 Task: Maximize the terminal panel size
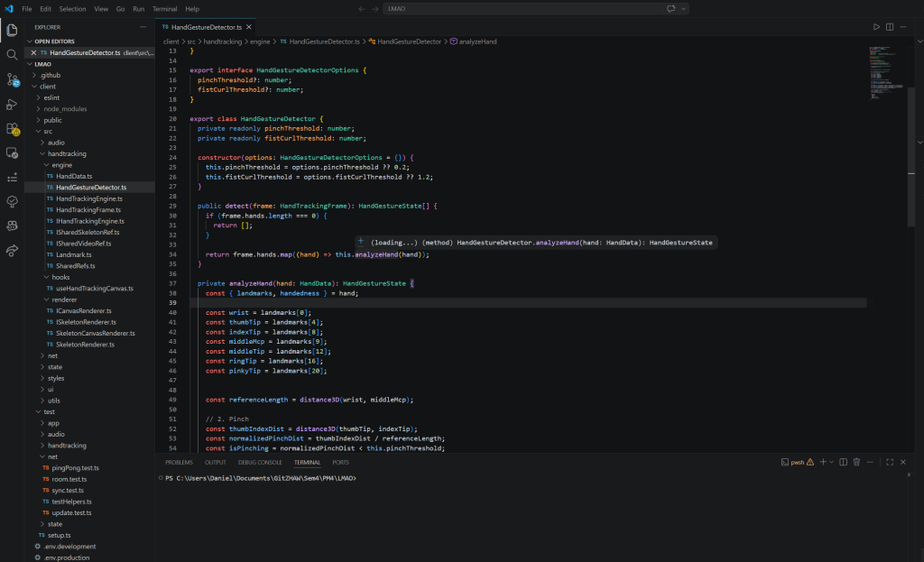(x=890, y=462)
